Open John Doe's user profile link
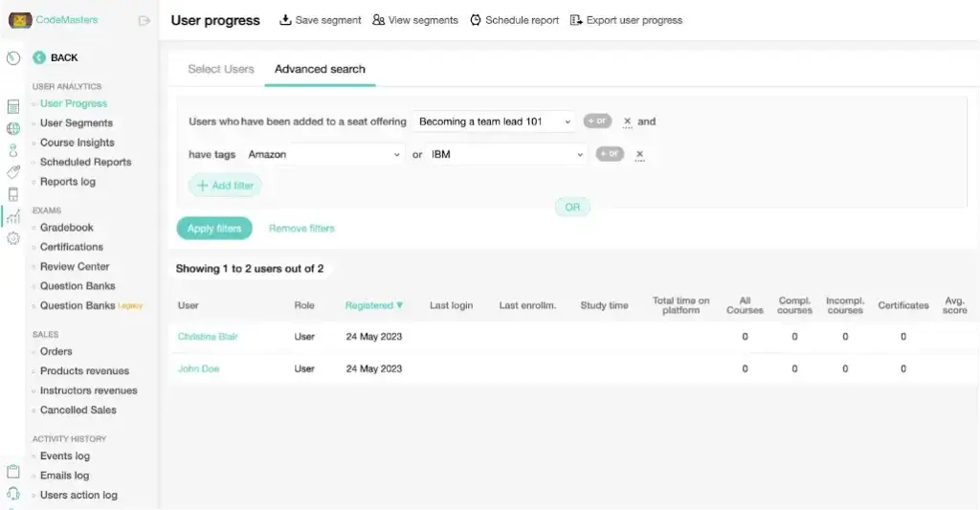The image size is (980, 510). coord(198,368)
